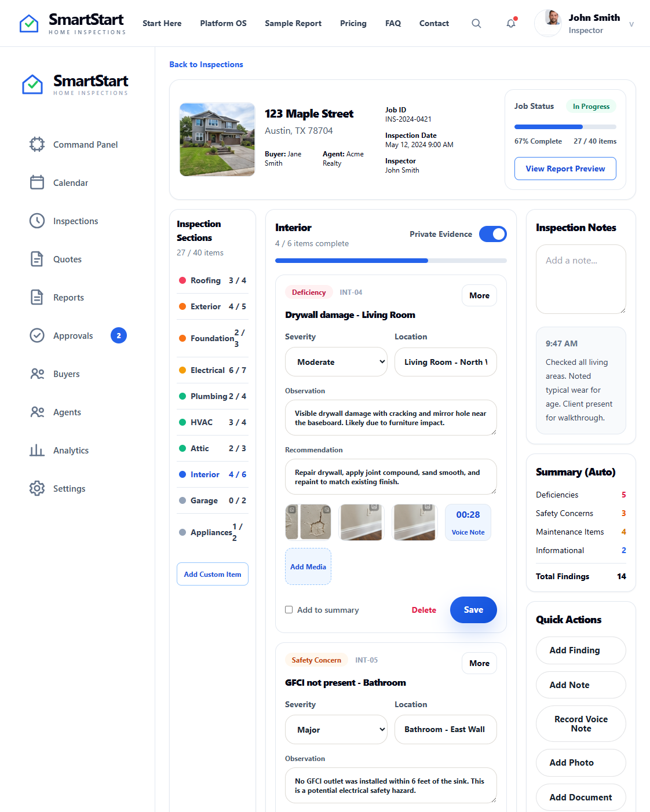Open the FAQ nav item
Image resolution: width=650 pixels, height=812 pixels.
393,23
